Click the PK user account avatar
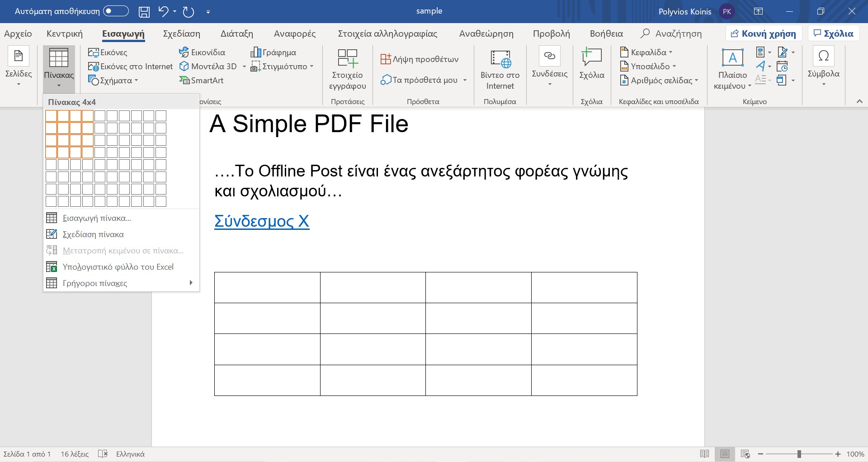 pyautogui.click(x=727, y=12)
